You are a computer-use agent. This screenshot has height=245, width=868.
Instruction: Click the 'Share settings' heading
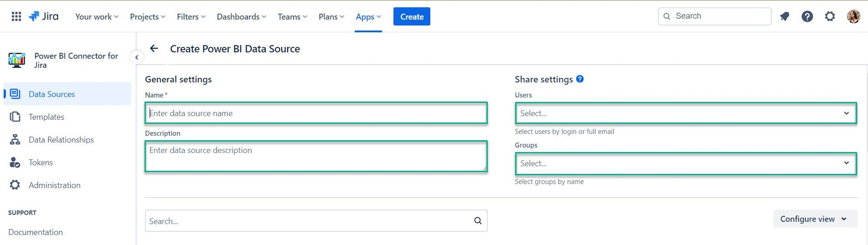tap(544, 79)
